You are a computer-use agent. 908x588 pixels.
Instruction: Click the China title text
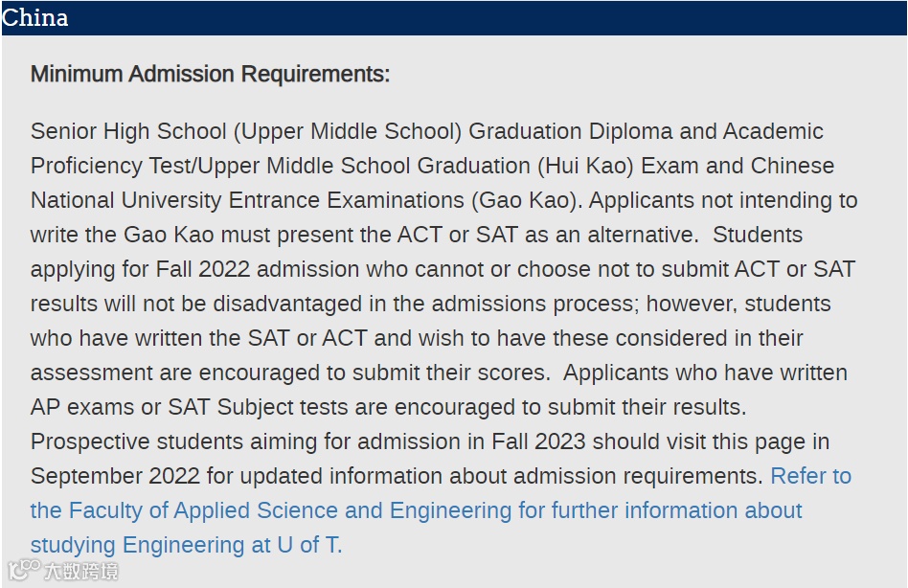click(x=35, y=18)
